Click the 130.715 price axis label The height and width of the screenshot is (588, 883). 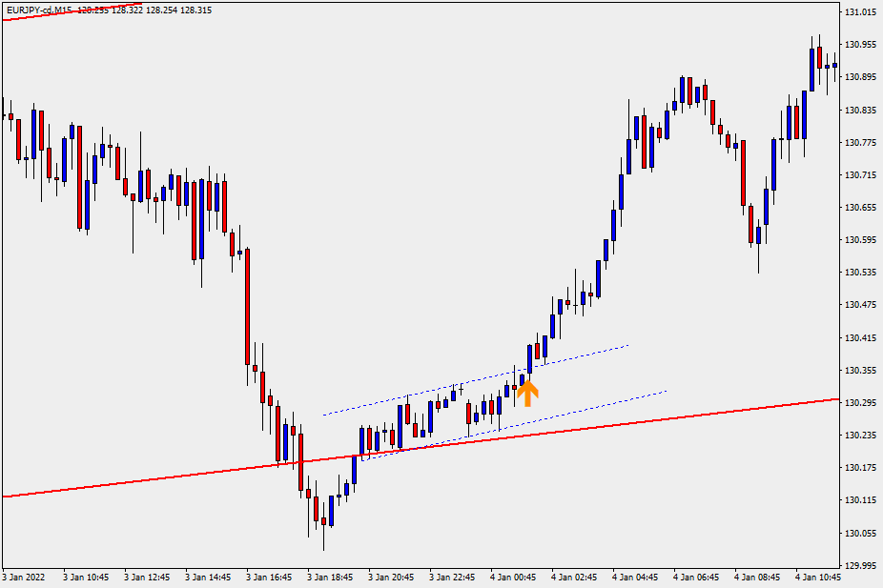point(861,175)
